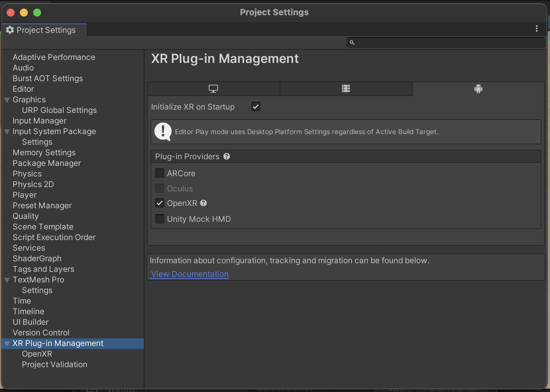Collapse the TextMesh Pro tree arrow
The height and width of the screenshot is (392, 550).
tap(7, 280)
